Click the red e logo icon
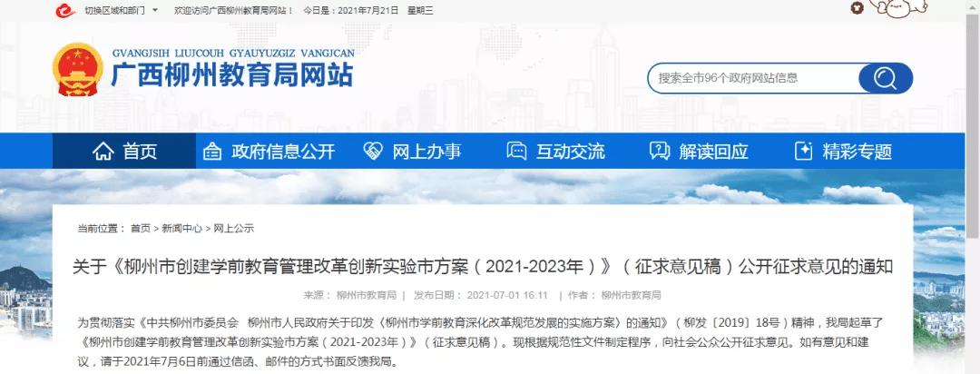 [x=64, y=11]
